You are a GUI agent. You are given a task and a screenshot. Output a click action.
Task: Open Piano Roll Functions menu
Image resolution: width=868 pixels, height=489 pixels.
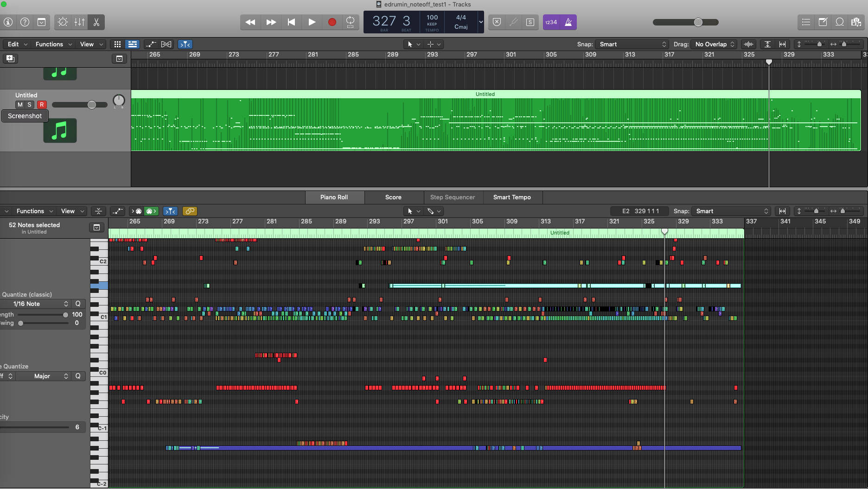[x=35, y=211]
